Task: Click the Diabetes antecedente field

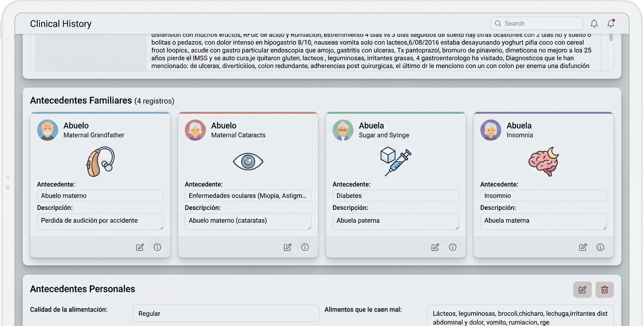Action: click(395, 196)
